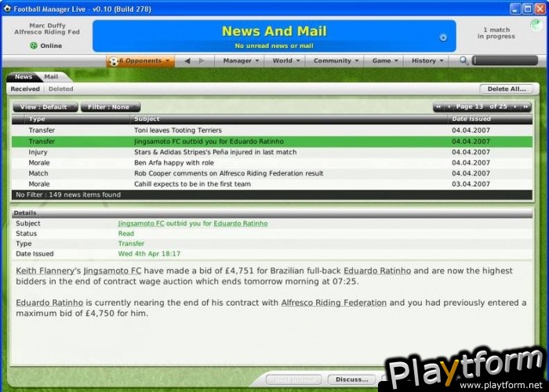Viewport: 549px width, 392px height.
Task: Click the Discuss... button
Action: tap(351, 379)
